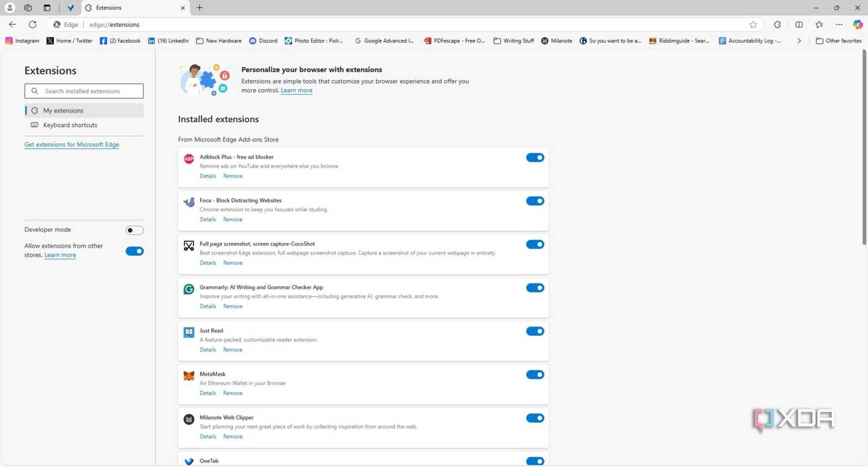Open Keyboard shortcuts in the sidebar
The width and height of the screenshot is (868, 467).
(x=84, y=125)
